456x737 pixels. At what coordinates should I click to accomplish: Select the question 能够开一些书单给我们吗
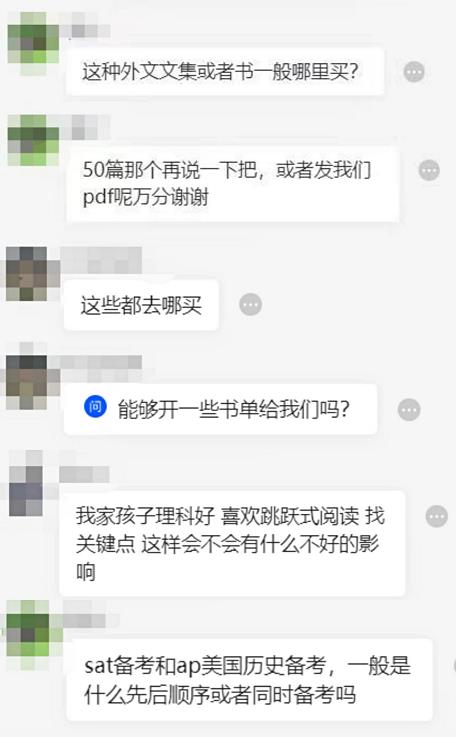pyautogui.click(x=220, y=409)
